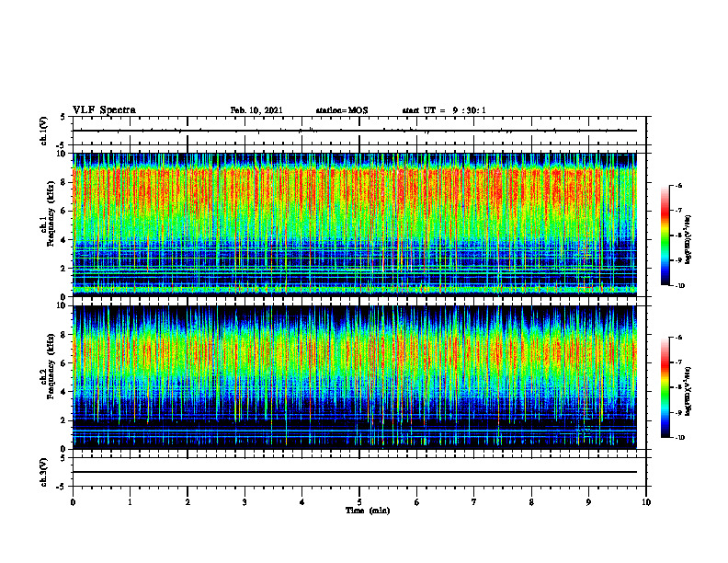Click the "-8" label on ch.1 colorbar
This screenshot has width=728, height=563.
(x=677, y=236)
